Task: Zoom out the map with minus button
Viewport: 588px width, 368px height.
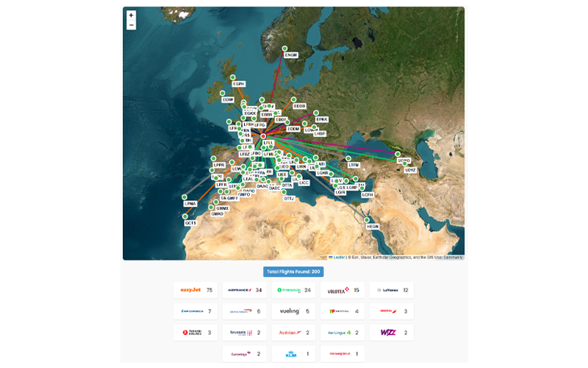Action: (x=131, y=25)
